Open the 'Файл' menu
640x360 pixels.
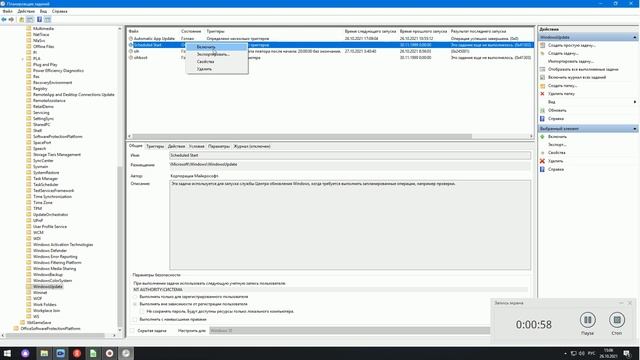pos(7,11)
